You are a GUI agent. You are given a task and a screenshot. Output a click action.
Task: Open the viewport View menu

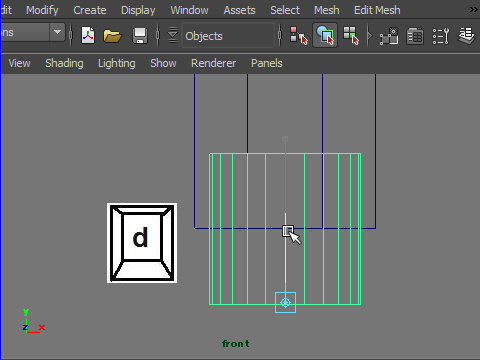point(19,63)
